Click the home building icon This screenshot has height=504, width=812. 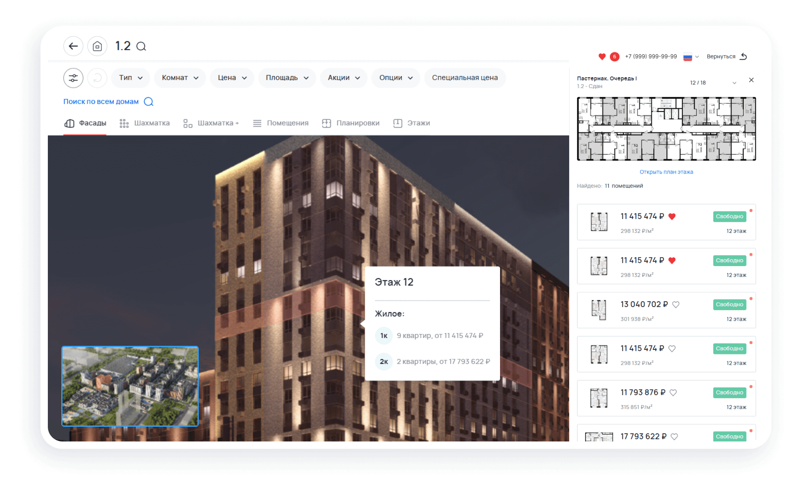[97, 46]
